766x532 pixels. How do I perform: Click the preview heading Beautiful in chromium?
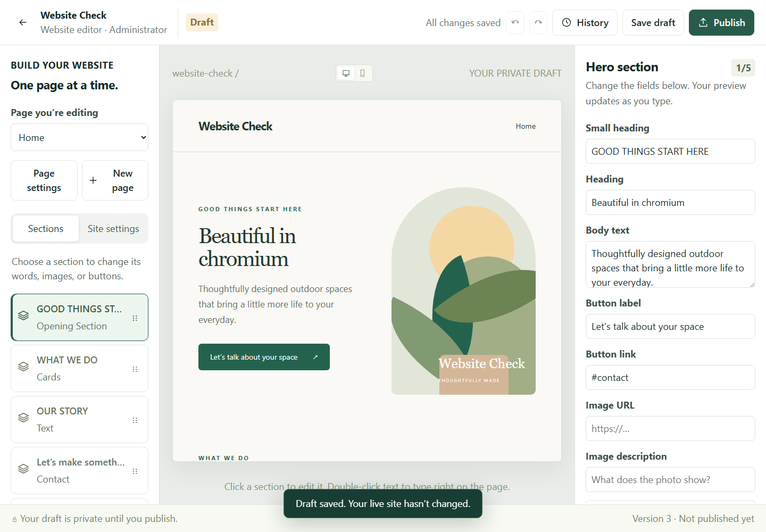tap(247, 247)
